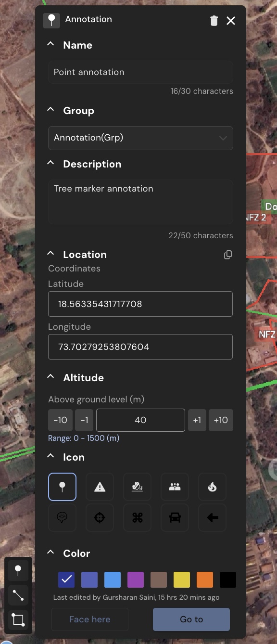Viewport: 277px width, 644px height.
Task: Select the crosshair target icon
Action: pyautogui.click(x=100, y=518)
